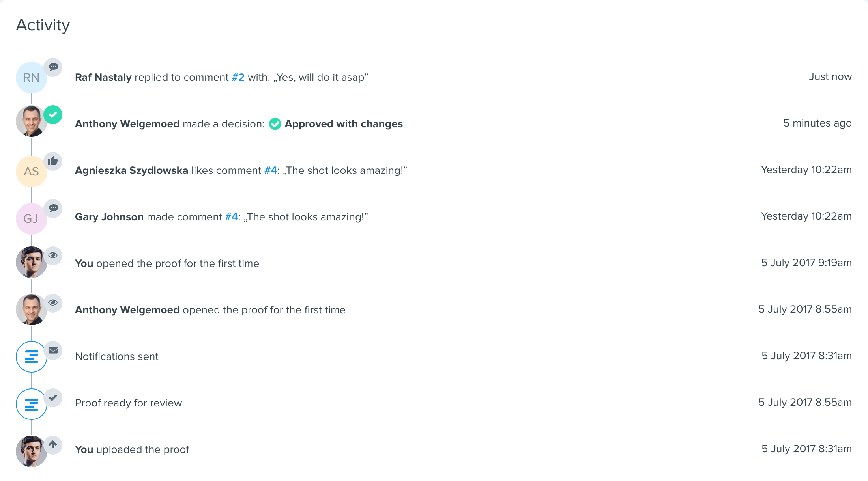Click the AS initials avatar
The height and width of the screenshot is (481, 868).
(x=31, y=172)
